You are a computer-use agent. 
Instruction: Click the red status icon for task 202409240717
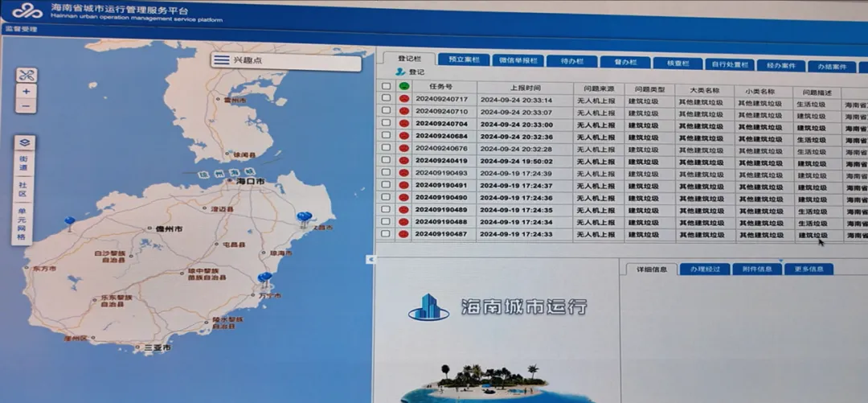(x=404, y=99)
